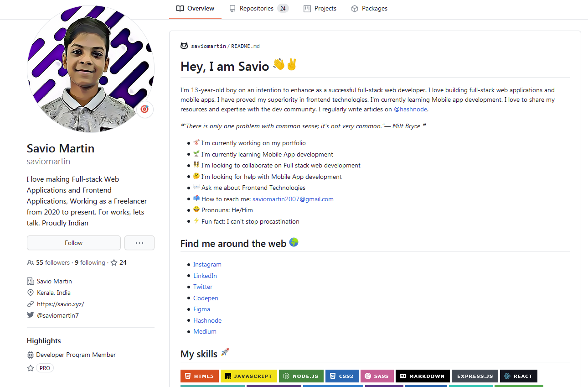The height and width of the screenshot is (387, 588).
Task: Open the Instagram link
Action: point(207,264)
